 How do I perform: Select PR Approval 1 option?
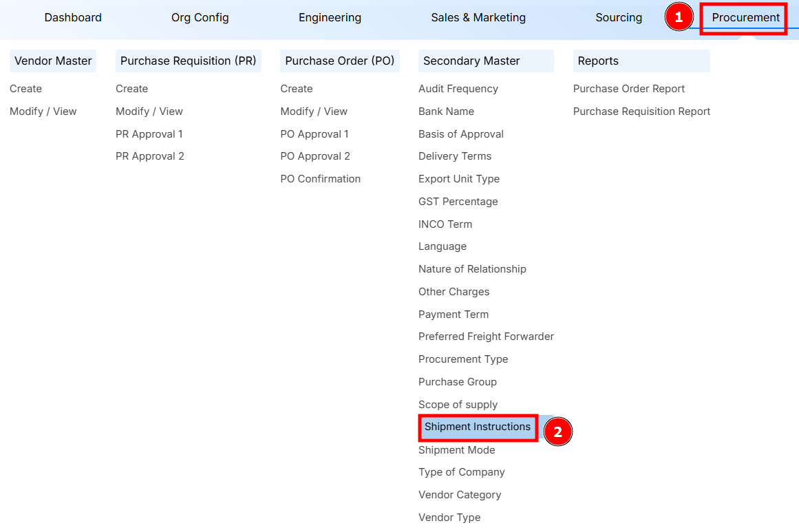pyautogui.click(x=149, y=134)
